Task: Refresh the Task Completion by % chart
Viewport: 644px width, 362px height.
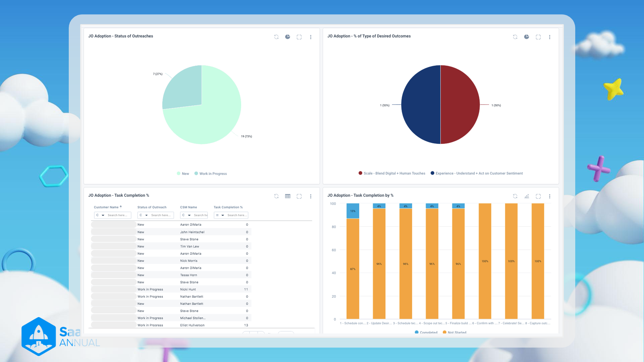Action: pyautogui.click(x=515, y=196)
